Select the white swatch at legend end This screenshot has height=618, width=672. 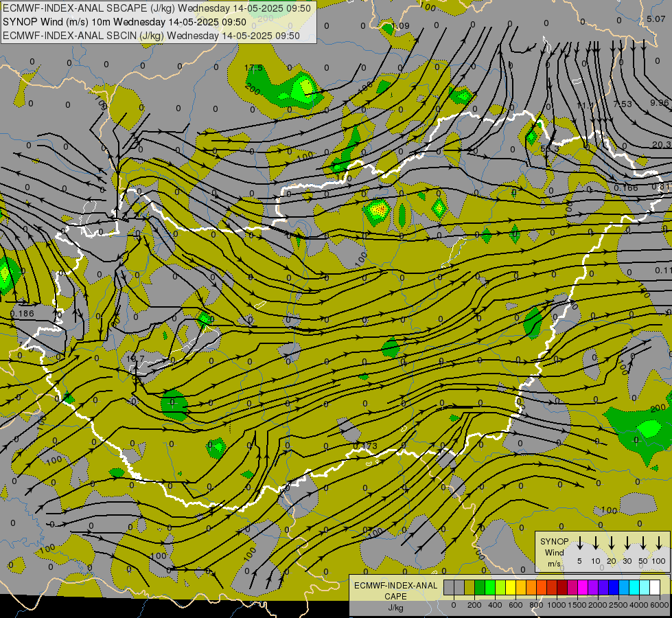pyautogui.click(x=655, y=587)
